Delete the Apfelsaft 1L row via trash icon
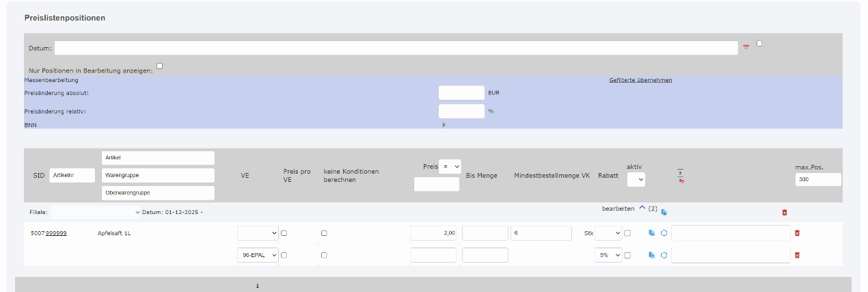 pyautogui.click(x=797, y=233)
